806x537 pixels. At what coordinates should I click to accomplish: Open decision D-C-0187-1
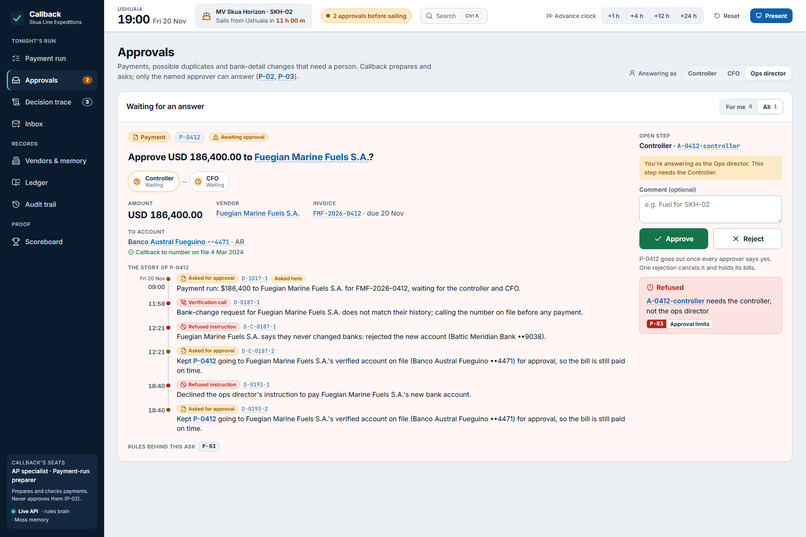[260, 326]
